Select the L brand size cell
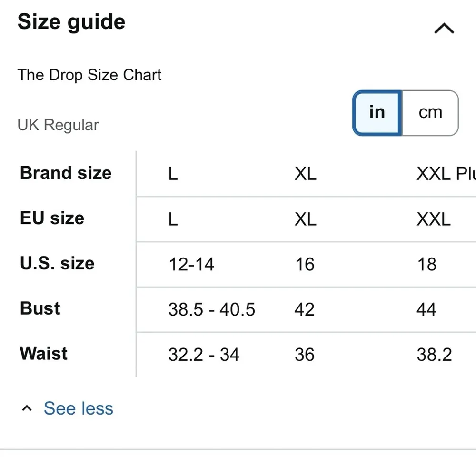Viewport: 476px width, 476px height. 173,174
